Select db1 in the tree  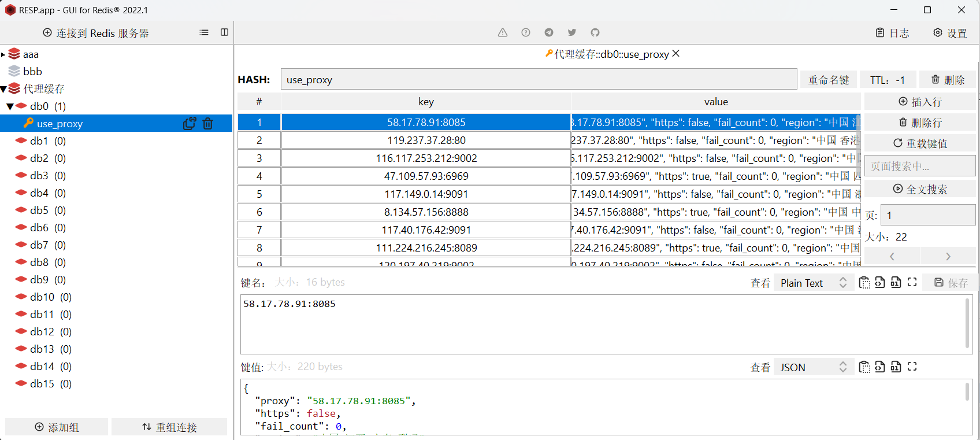coord(48,141)
